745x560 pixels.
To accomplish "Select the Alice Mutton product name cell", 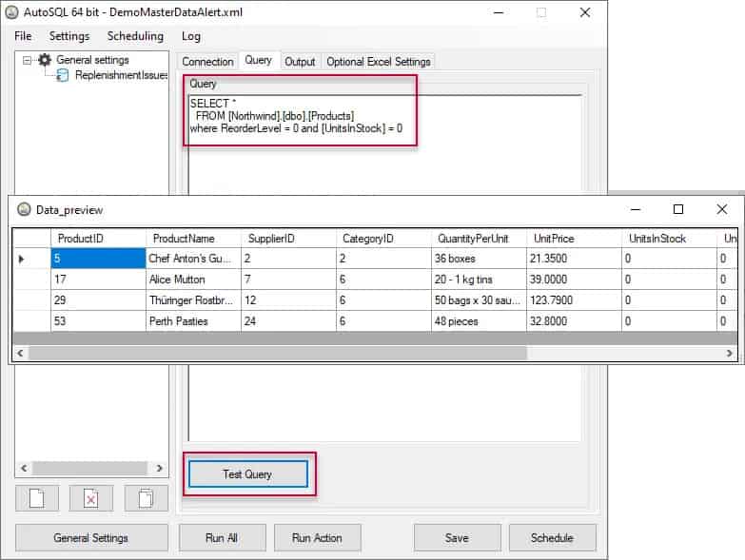I will point(191,280).
